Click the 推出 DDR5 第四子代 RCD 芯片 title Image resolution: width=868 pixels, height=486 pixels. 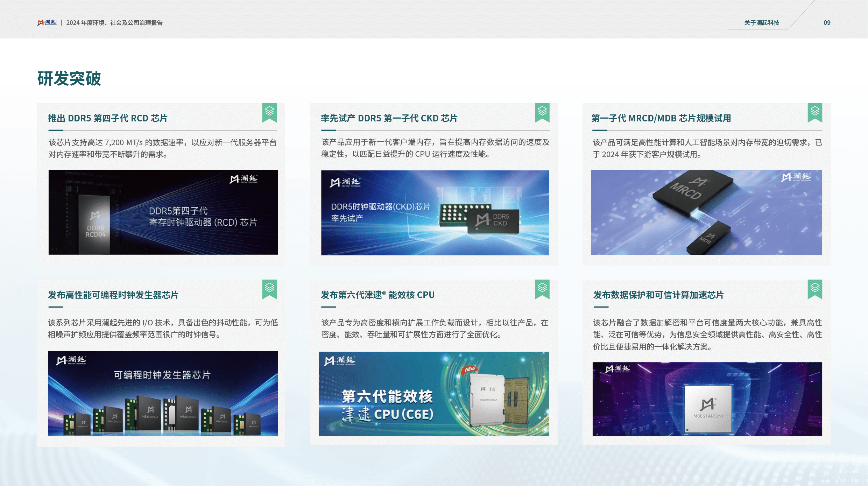108,118
